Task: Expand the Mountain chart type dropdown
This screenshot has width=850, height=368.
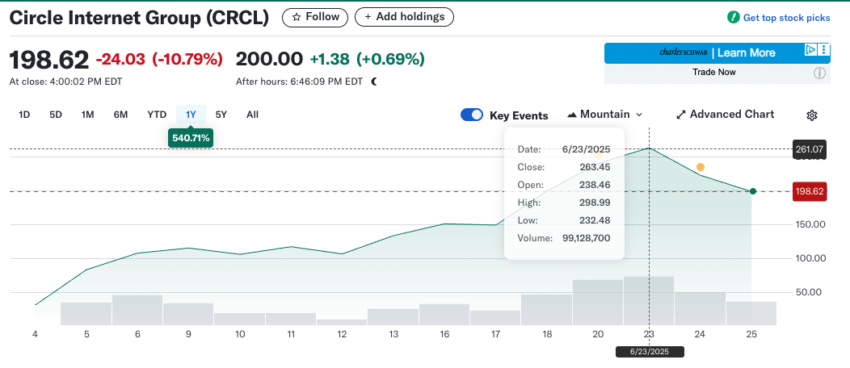Action: [x=605, y=114]
